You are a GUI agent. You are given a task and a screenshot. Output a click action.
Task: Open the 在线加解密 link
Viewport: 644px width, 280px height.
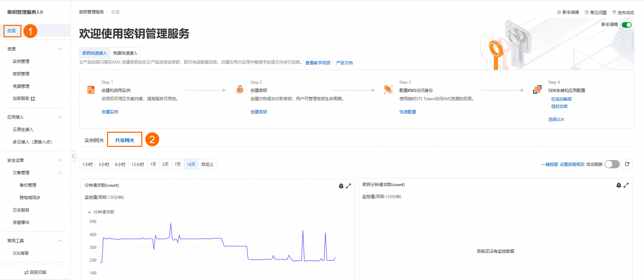click(x=561, y=99)
